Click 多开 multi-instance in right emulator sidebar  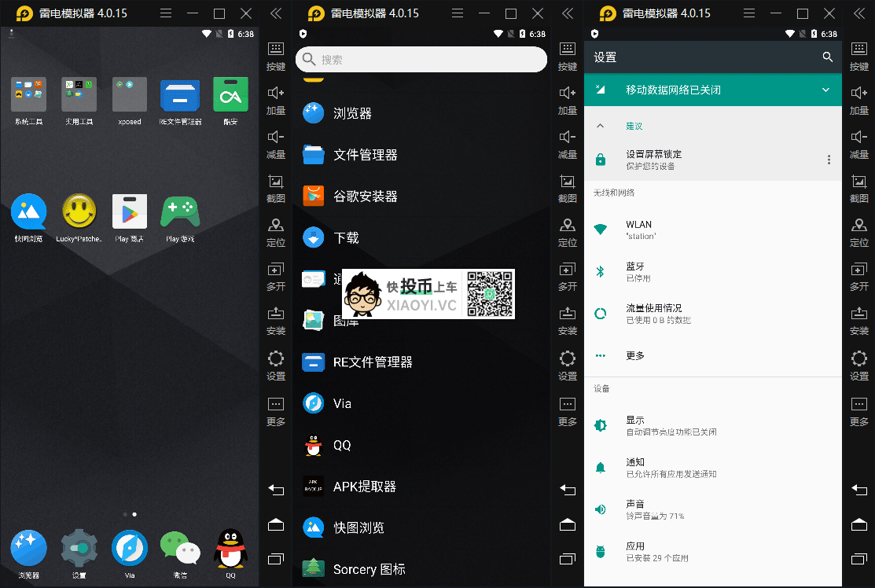tap(859, 277)
